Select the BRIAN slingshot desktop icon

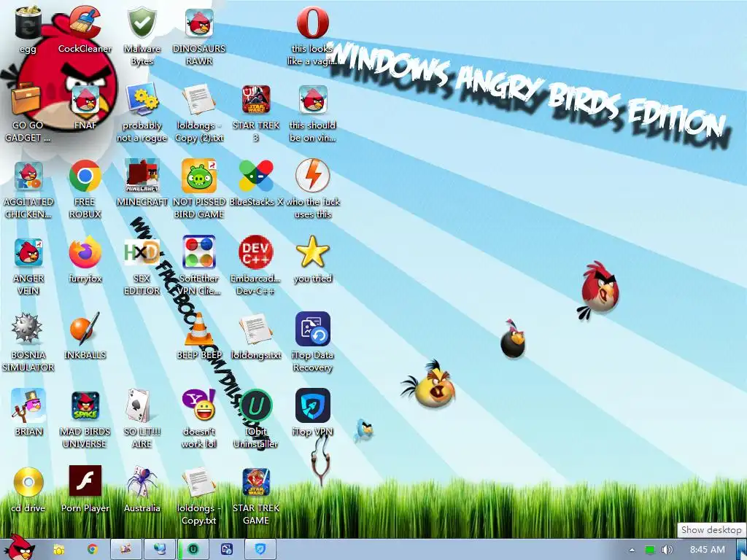pos(28,405)
